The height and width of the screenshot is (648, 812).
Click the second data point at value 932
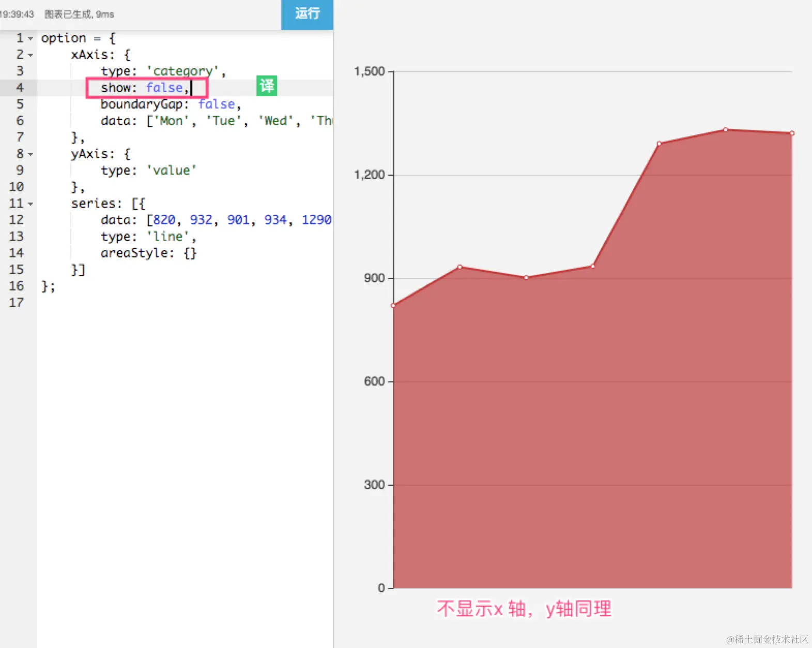[x=460, y=267]
